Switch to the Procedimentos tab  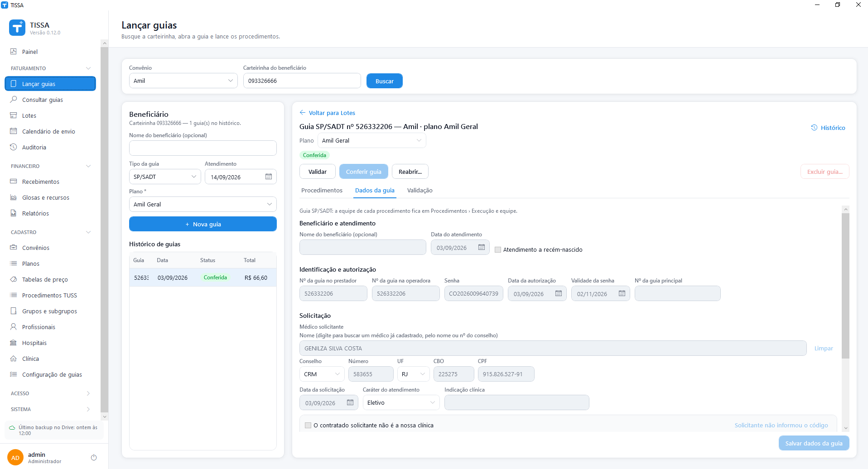pos(322,191)
